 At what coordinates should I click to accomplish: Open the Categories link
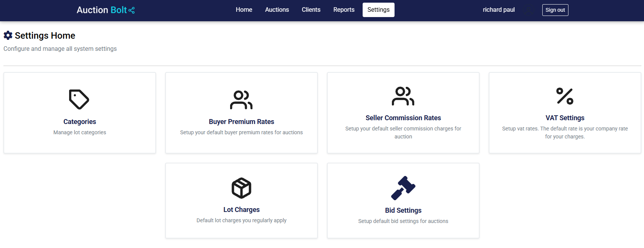80,122
